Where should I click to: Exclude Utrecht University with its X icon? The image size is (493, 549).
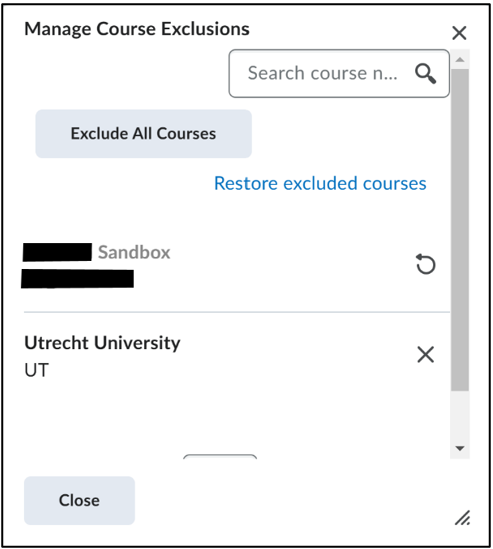pyautogui.click(x=425, y=354)
